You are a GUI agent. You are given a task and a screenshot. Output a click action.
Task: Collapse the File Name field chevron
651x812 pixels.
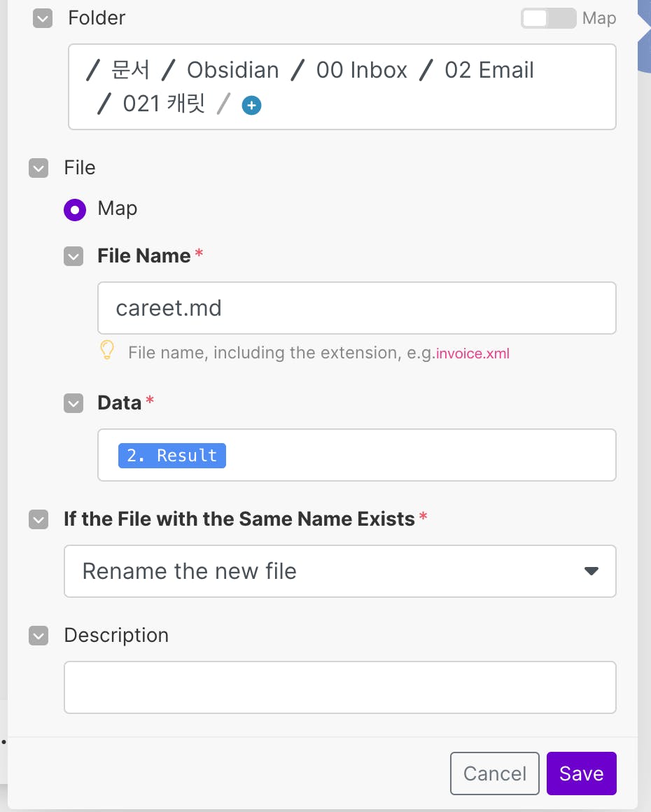[73, 256]
